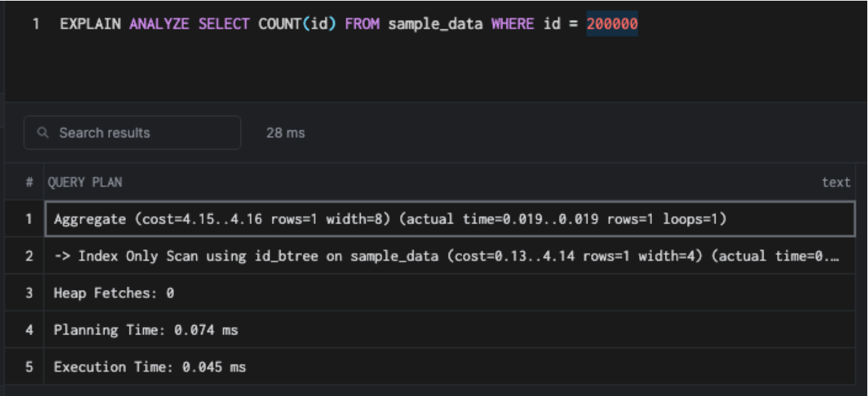
Task: Click the QUERY PLAN column header
Action: (85, 183)
